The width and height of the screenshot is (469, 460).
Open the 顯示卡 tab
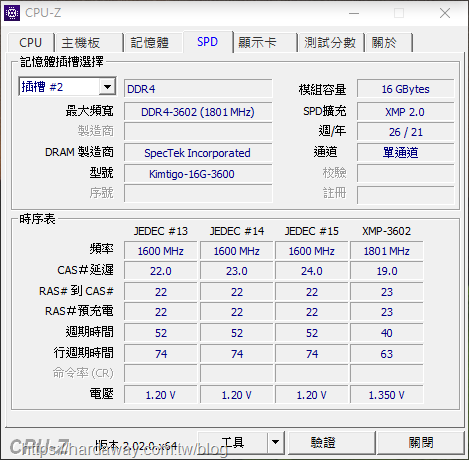pos(265,43)
